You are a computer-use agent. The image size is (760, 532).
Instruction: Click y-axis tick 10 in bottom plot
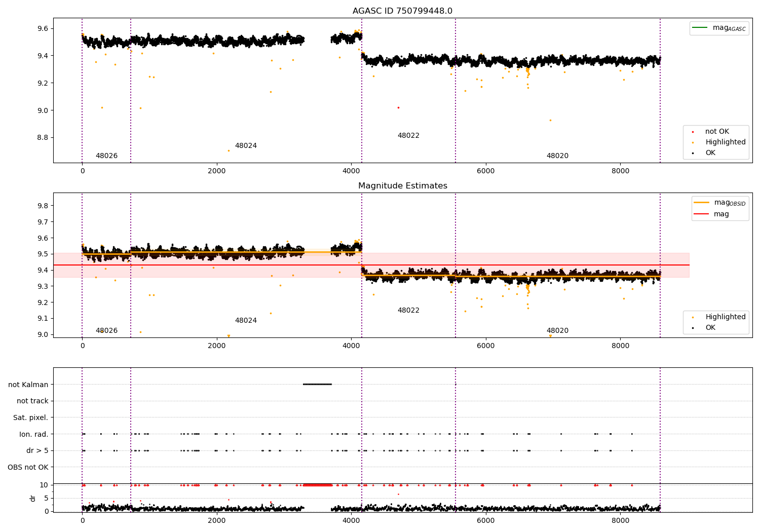[44, 485]
